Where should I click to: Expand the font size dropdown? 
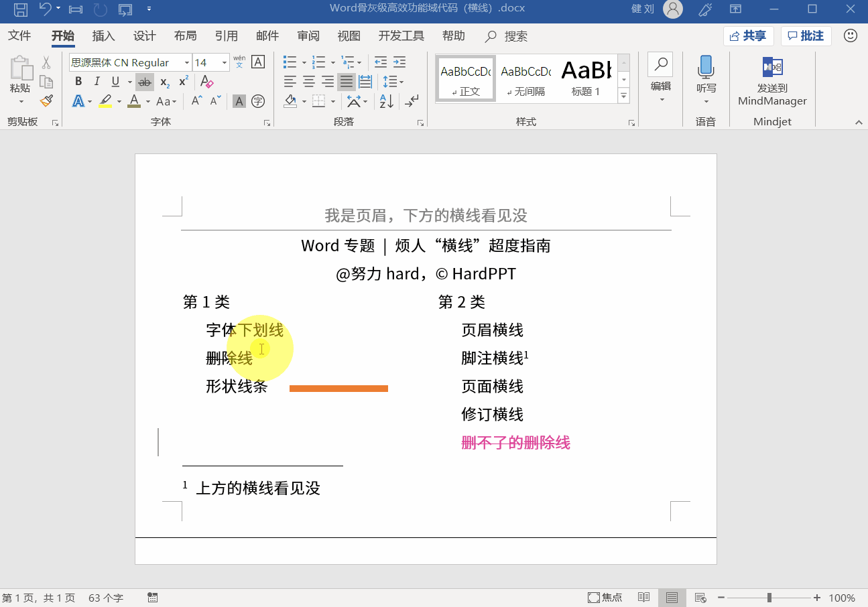pos(224,63)
